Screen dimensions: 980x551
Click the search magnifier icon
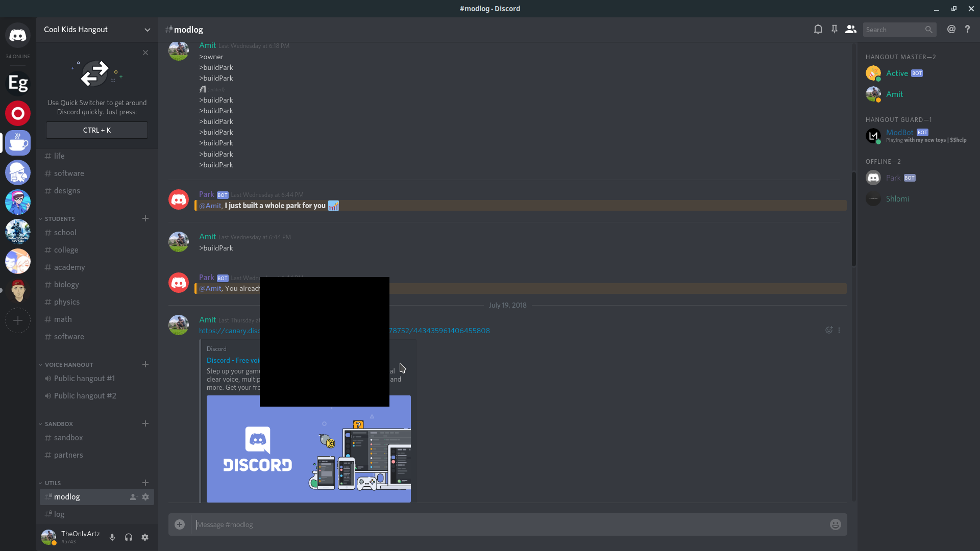click(929, 30)
